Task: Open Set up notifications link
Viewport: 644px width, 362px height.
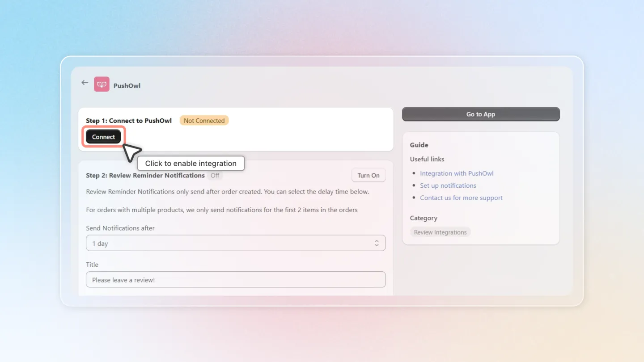Action: click(448, 185)
